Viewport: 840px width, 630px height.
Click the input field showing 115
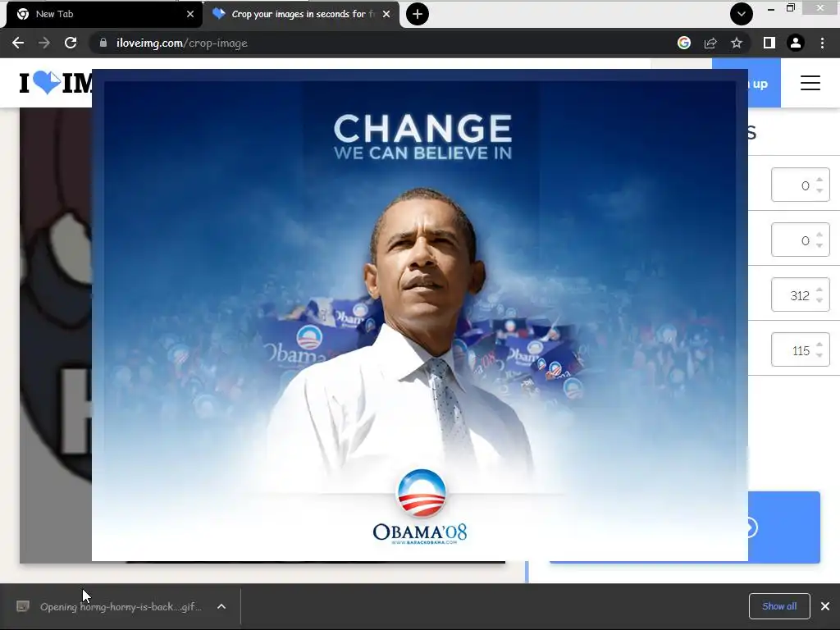pyautogui.click(x=800, y=349)
